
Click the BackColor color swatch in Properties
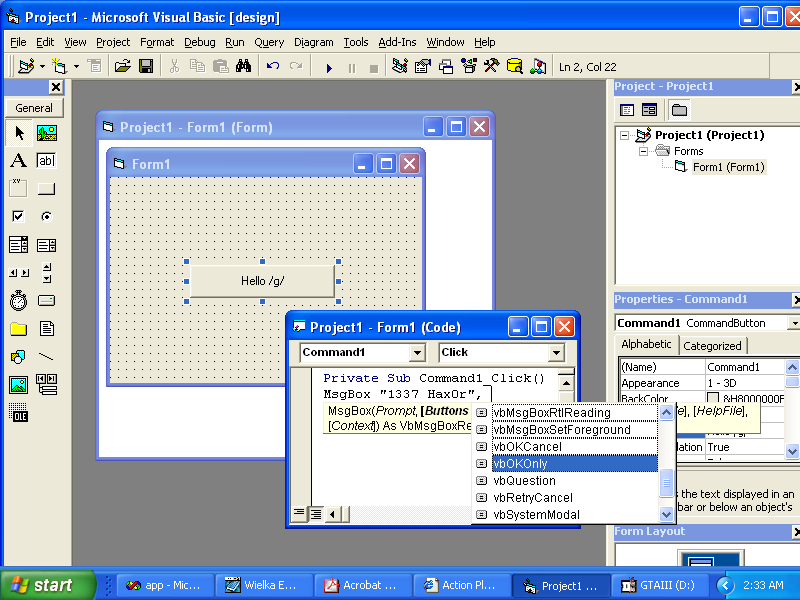pyautogui.click(x=713, y=397)
